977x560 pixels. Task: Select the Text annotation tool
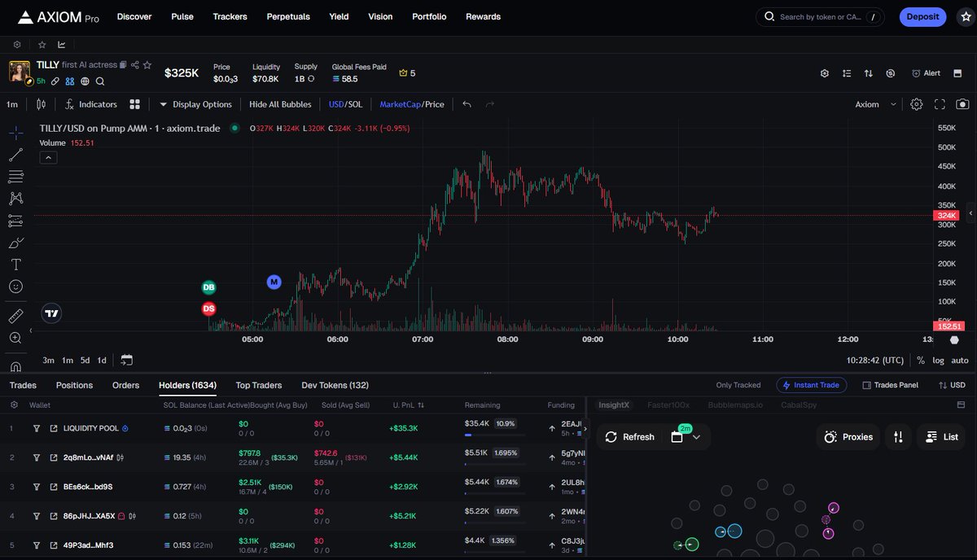click(x=15, y=265)
